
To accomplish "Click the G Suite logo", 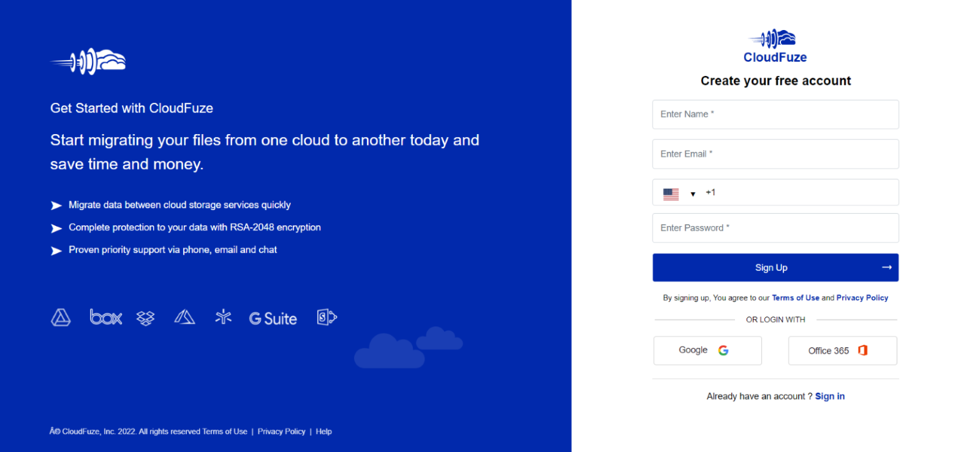I will (x=273, y=318).
